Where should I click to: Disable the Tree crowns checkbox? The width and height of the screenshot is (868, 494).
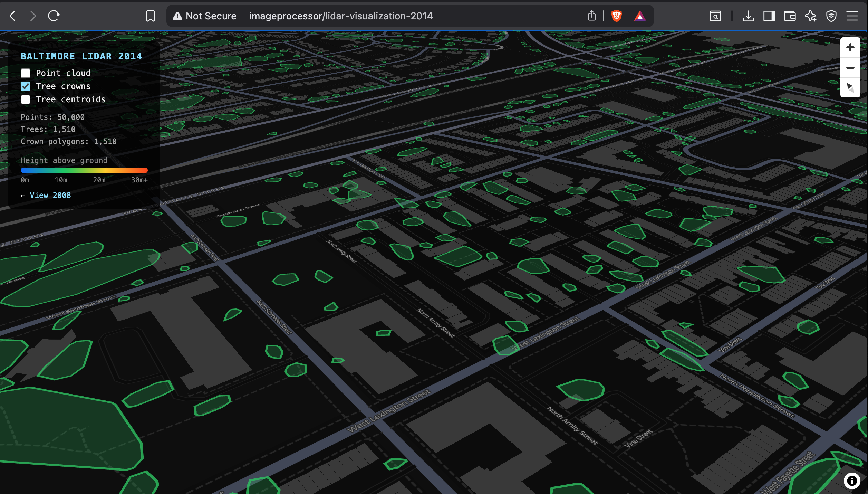click(25, 86)
